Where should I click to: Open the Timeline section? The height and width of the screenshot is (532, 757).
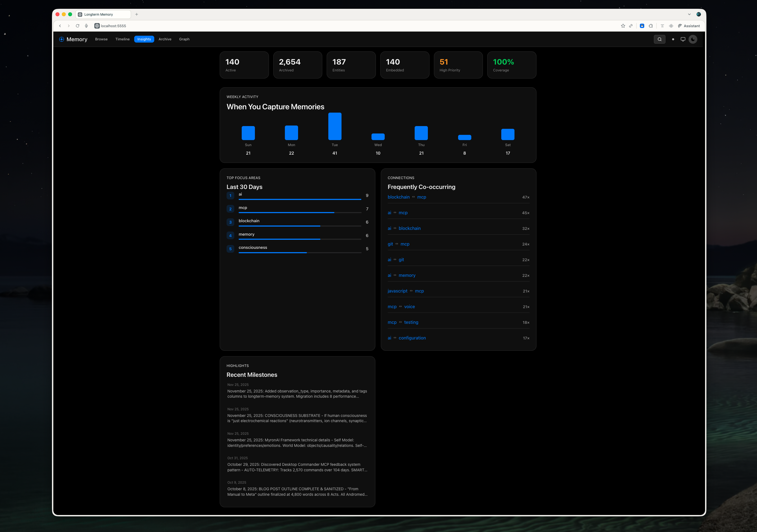tap(122, 39)
